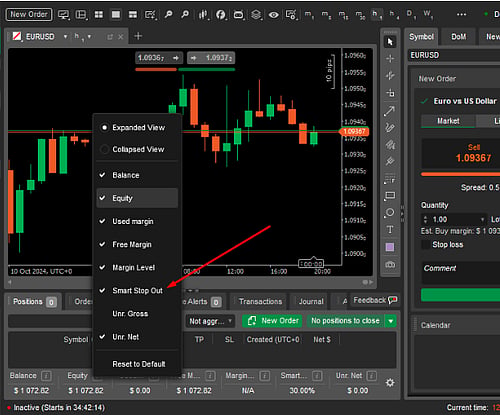Select the W1 timeframe

428,14
